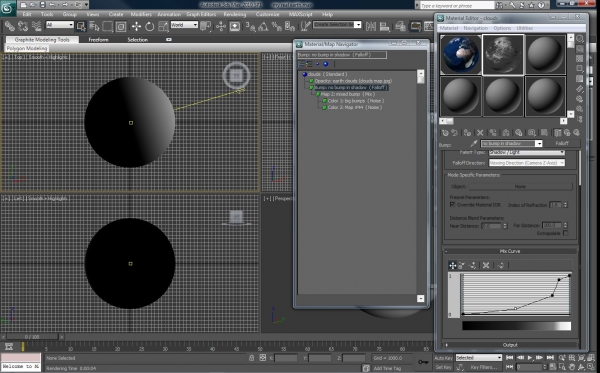Screen dimensions: 600x373
Task: Click Assign Material to Selection icon
Action: (467, 133)
